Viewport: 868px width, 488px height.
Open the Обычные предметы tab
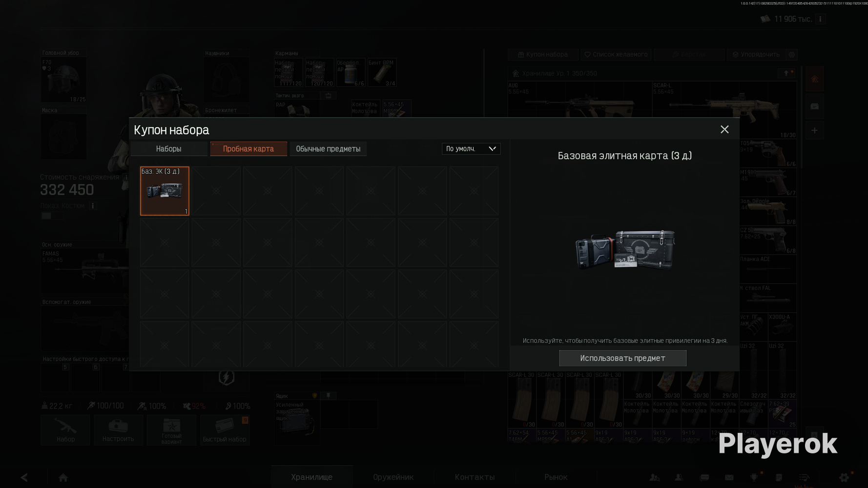[328, 149]
